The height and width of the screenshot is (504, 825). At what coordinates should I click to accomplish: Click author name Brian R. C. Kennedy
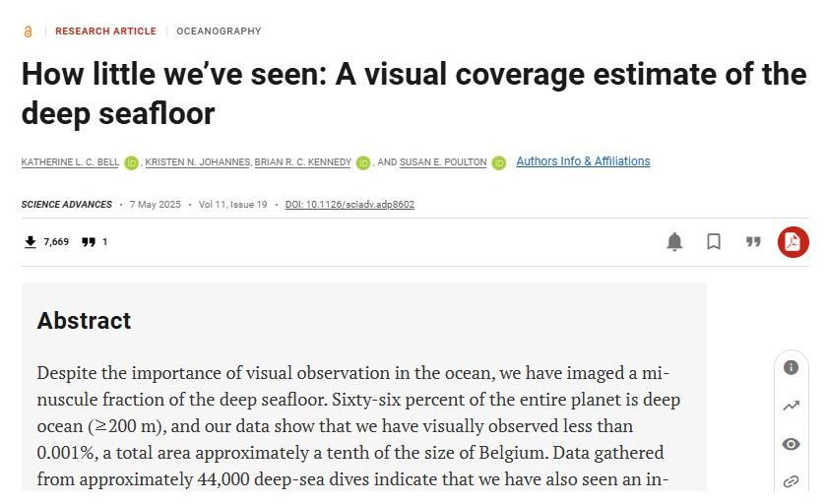tap(303, 162)
